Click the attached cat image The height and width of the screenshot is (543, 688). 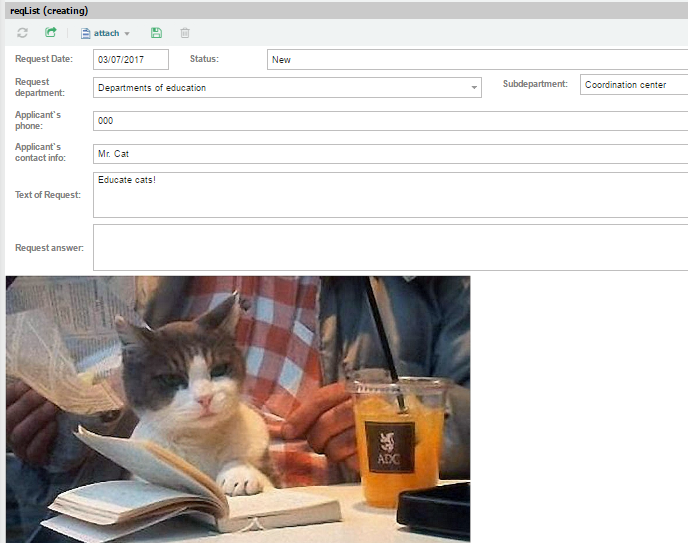[x=238, y=409]
